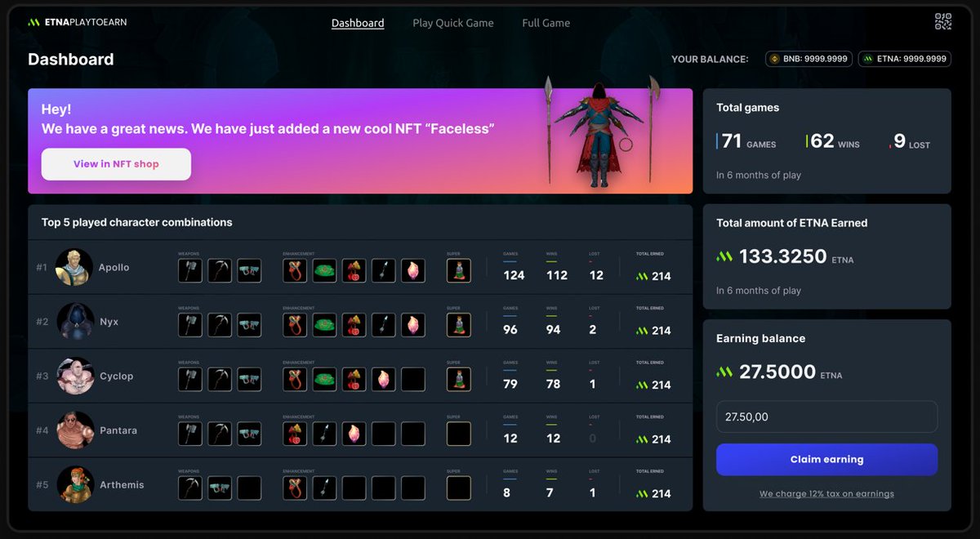The height and width of the screenshot is (539, 980).
Task: Select Apollo's spear enhancement
Action: (x=383, y=270)
